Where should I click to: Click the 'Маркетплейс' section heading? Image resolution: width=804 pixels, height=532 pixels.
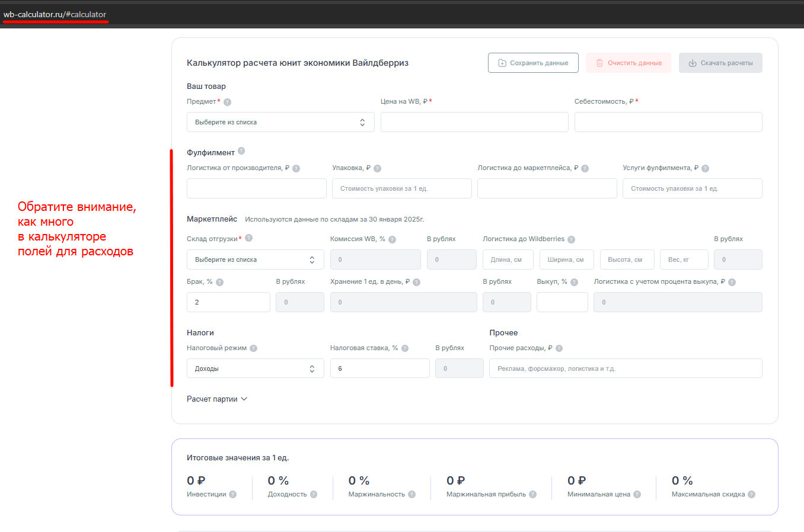click(x=212, y=219)
